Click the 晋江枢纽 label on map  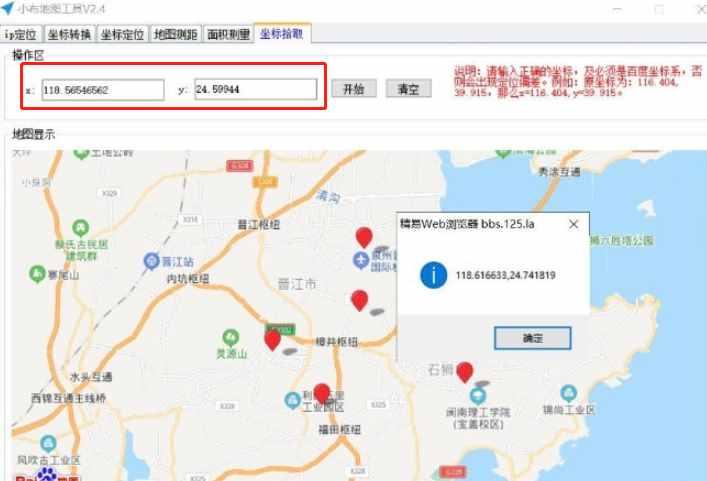[259, 224]
